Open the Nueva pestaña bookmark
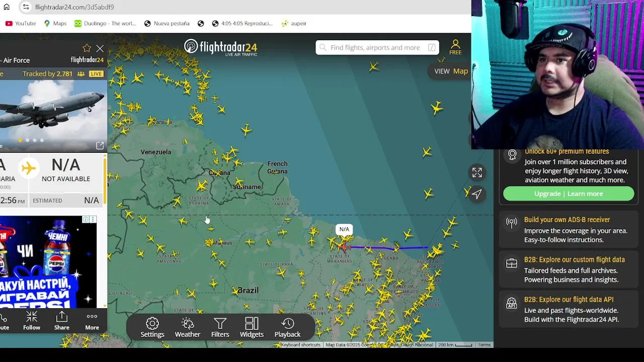Viewport: 644px width, 362px height. point(167,23)
